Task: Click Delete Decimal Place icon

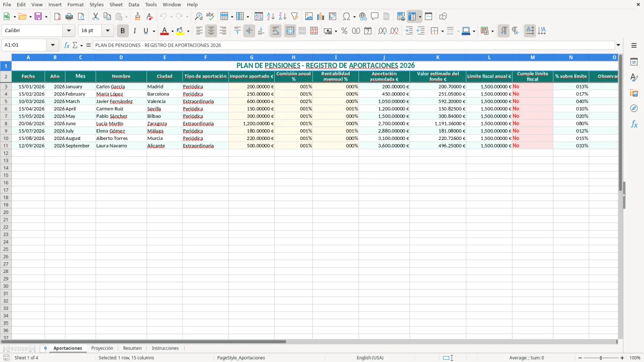Action: (394, 31)
